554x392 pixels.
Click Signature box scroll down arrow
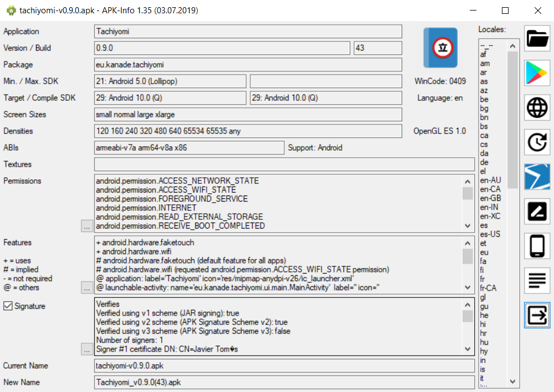468,349
